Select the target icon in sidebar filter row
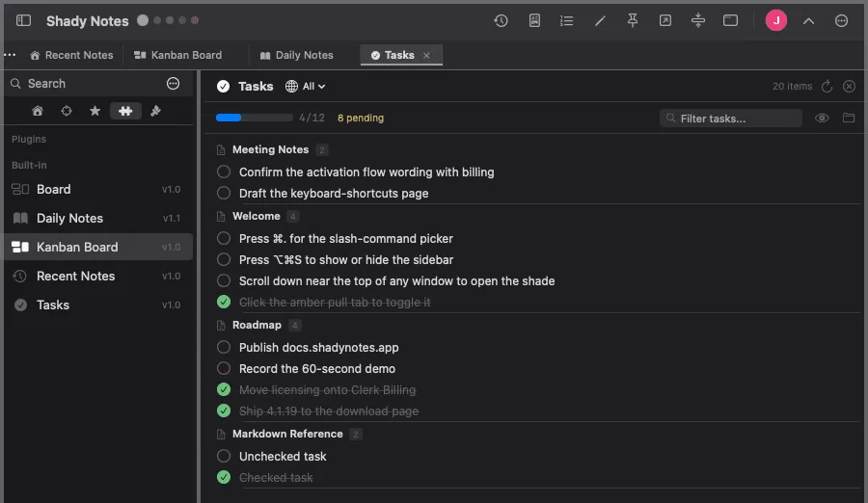 pyautogui.click(x=67, y=111)
